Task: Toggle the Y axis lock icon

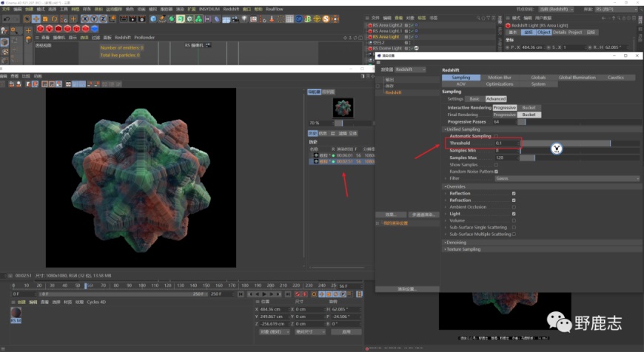Action: click(94, 19)
